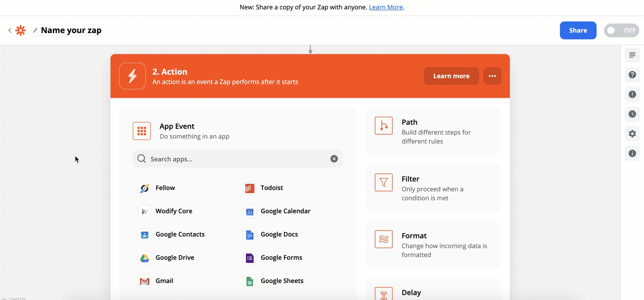Select the Todoist app icon
644x300 pixels.
tap(249, 188)
